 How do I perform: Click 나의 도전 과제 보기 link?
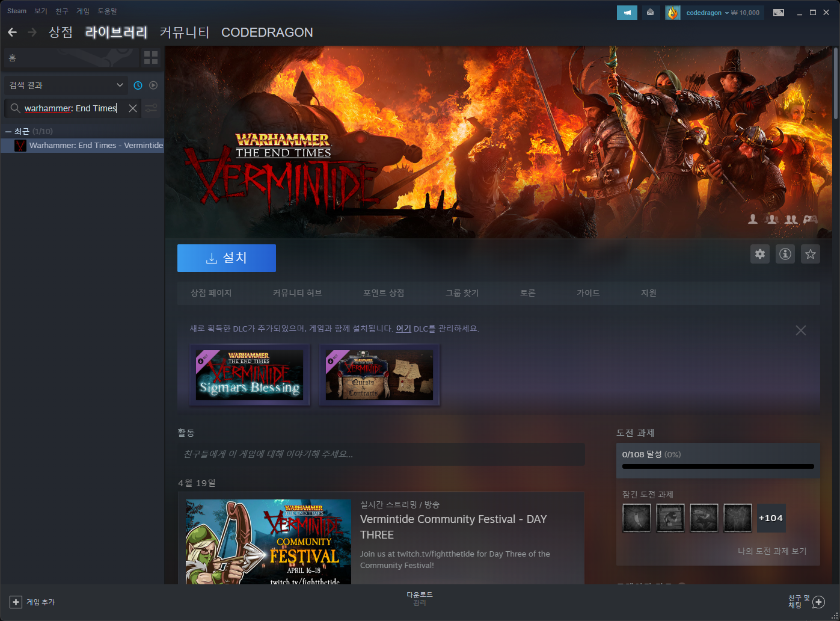tap(772, 551)
